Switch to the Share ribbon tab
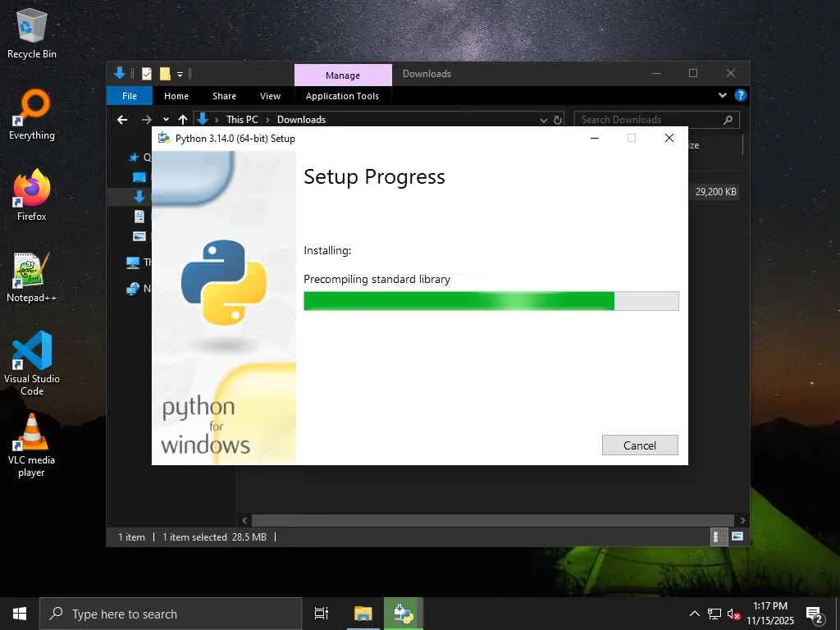 [224, 96]
